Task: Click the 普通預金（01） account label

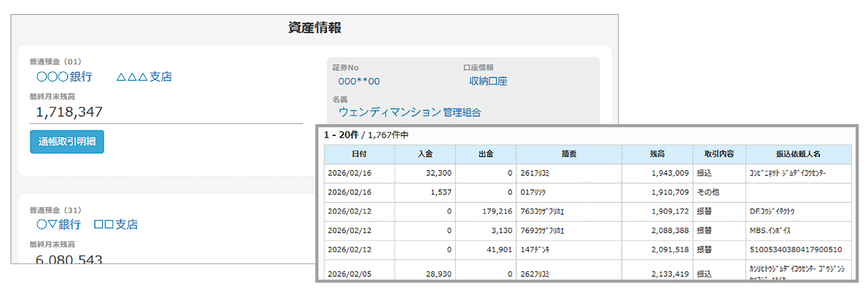Action: coord(55,62)
